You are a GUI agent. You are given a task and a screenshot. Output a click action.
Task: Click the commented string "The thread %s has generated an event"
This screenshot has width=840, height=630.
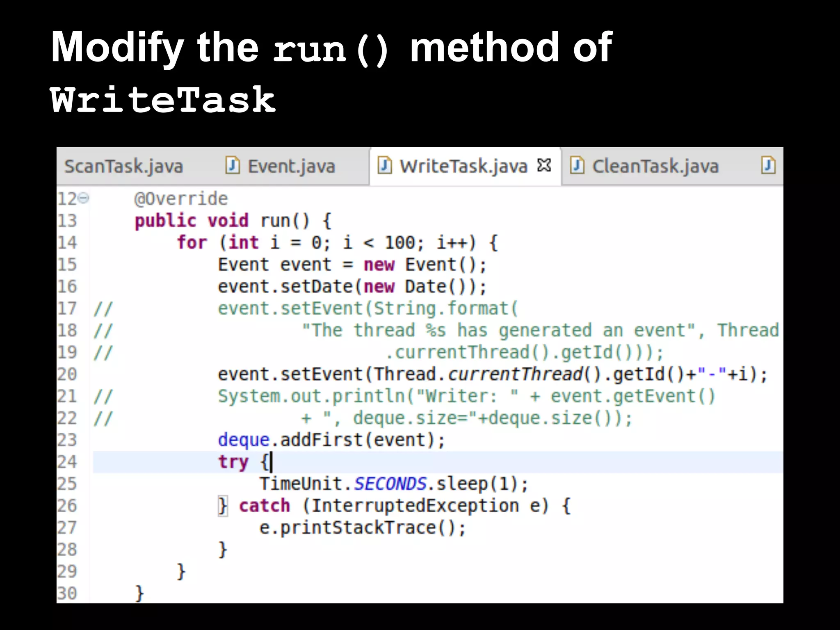(498, 330)
